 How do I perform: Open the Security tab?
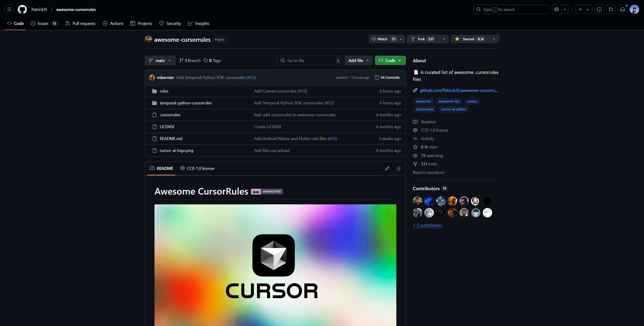[x=170, y=24]
